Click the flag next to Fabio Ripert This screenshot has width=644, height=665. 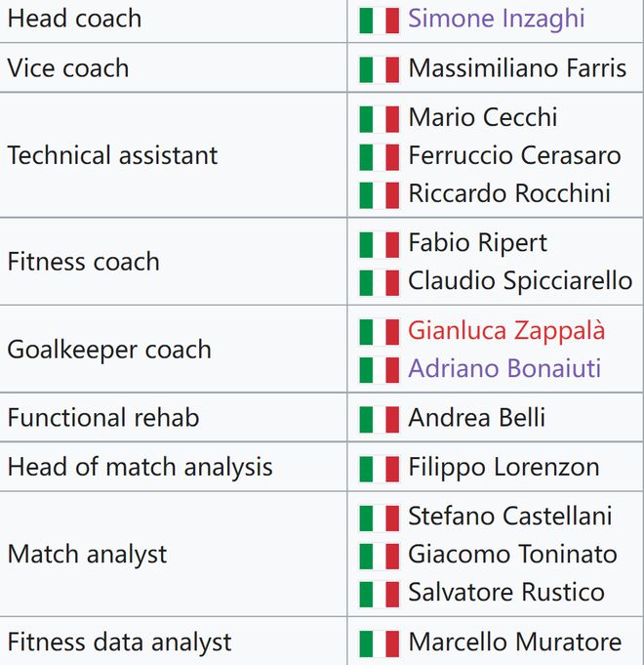pos(379,244)
